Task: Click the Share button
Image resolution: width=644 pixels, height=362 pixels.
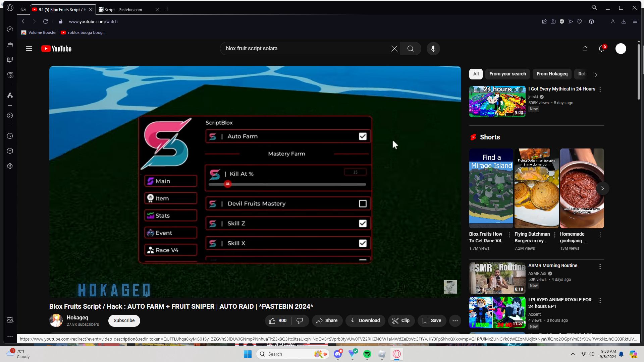Action: pos(327,321)
